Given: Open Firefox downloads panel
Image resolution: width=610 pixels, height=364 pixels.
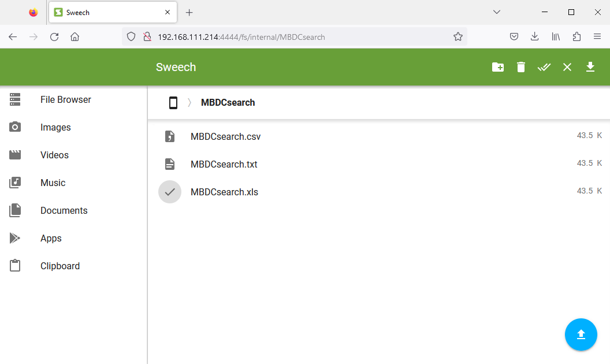Looking at the screenshot, I should point(534,36).
